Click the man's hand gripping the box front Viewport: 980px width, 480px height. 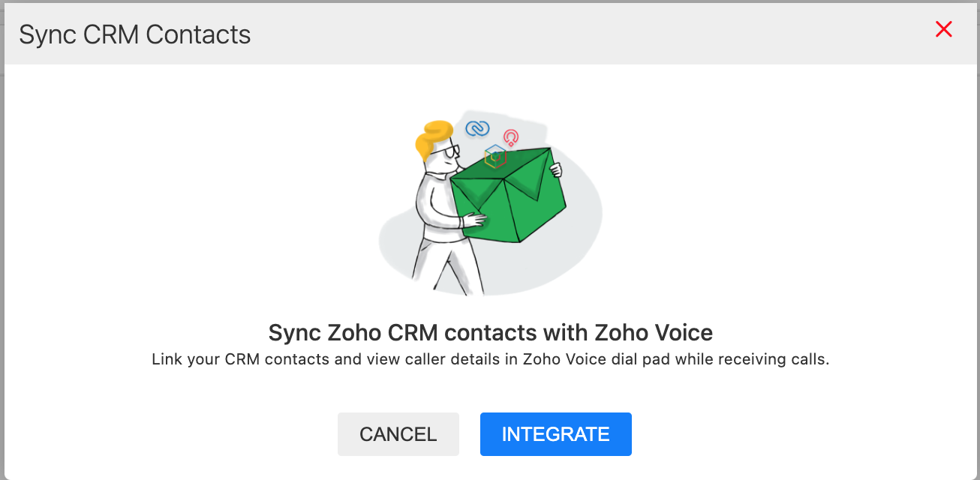(474, 220)
